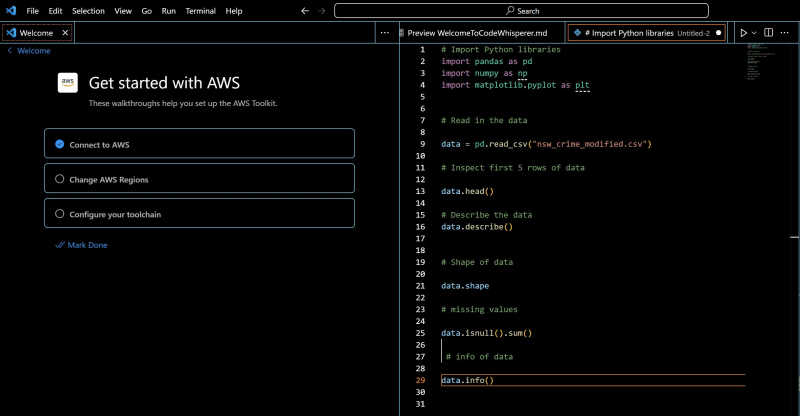Split the editor right
The width and height of the screenshot is (800, 416).
pyautogui.click(x=768, y=33)
